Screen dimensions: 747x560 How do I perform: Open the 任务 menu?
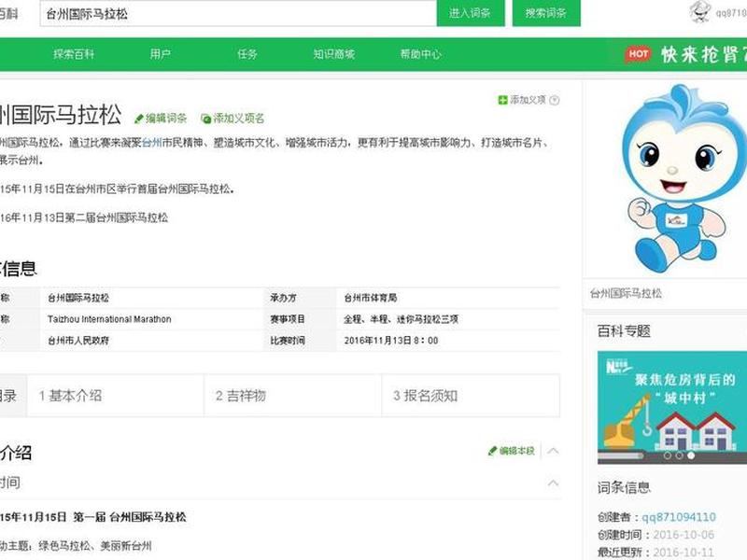[247, 54]
